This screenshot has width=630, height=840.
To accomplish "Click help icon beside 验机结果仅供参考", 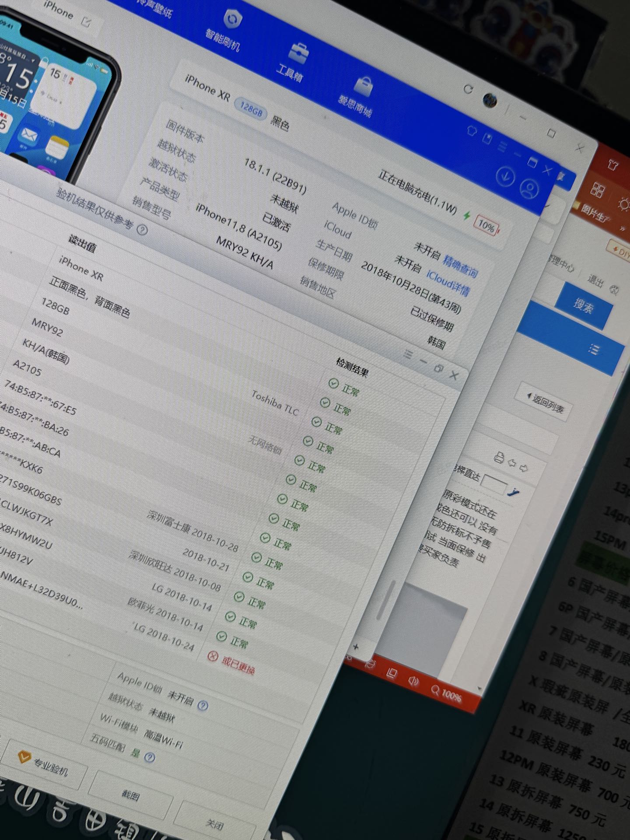I will [143, 229].
